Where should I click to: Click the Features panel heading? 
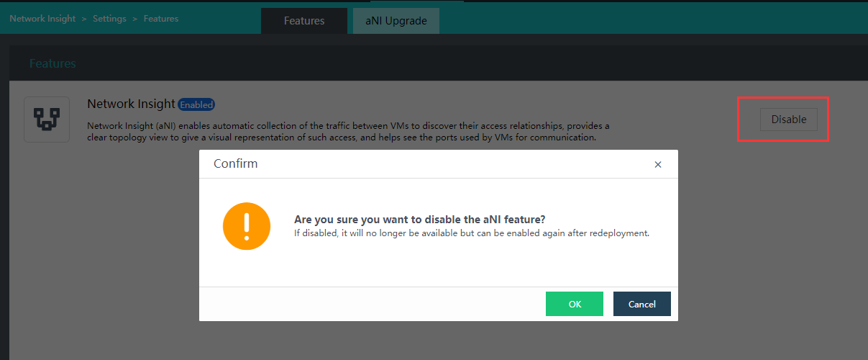52,63
